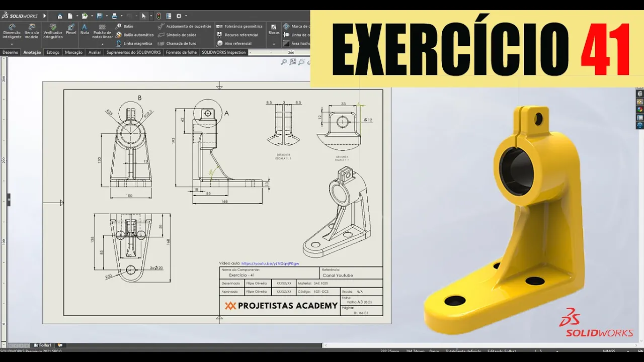Viewport: 644px width, 362px height.
Task: Click Chamada de furo tool
Action: 177,44
